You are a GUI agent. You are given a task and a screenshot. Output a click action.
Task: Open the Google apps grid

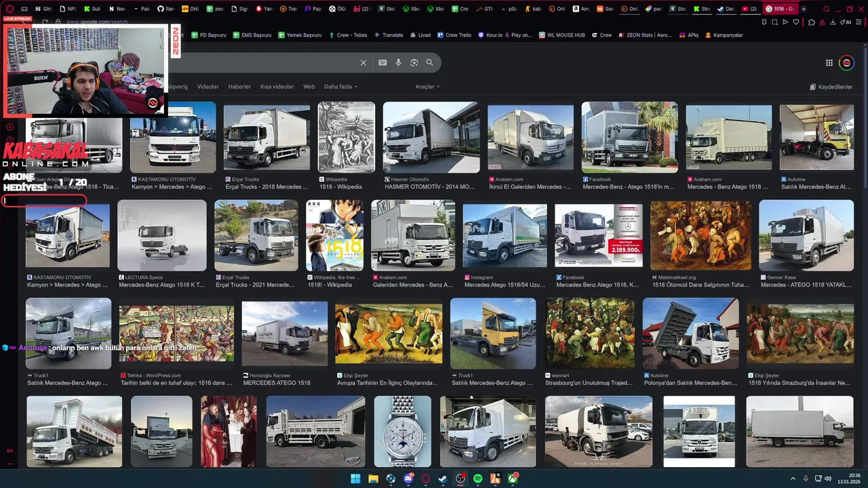pos(829,63)
